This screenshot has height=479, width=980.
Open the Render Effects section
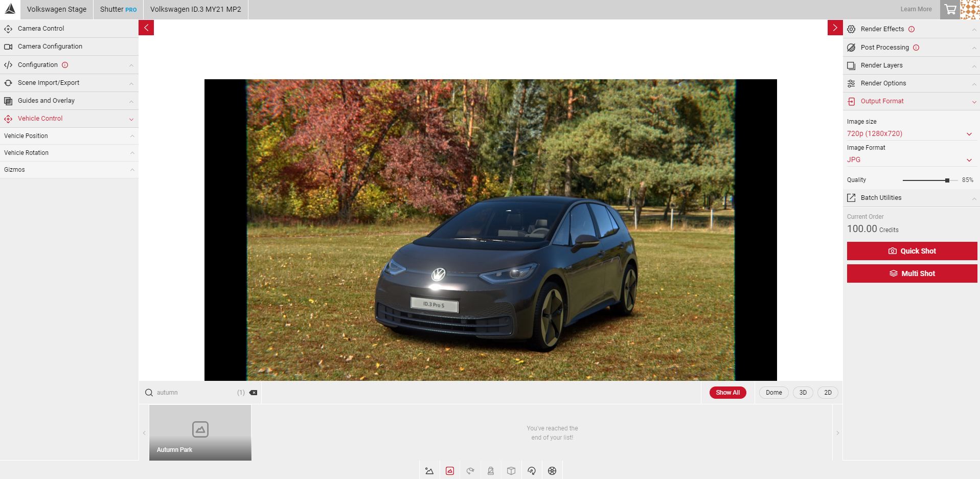911,29
